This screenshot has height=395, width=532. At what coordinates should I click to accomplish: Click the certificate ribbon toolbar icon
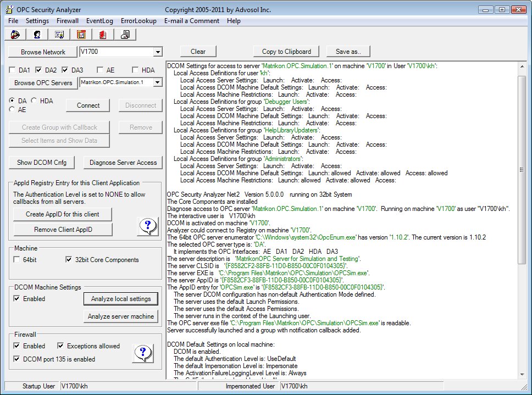(x=59, y=35)
